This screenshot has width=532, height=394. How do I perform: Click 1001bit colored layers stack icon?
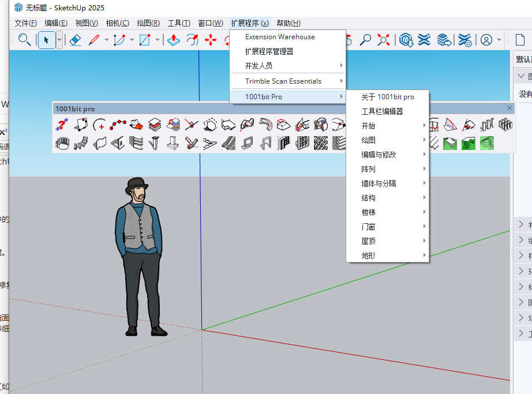(x=173, y=125)
